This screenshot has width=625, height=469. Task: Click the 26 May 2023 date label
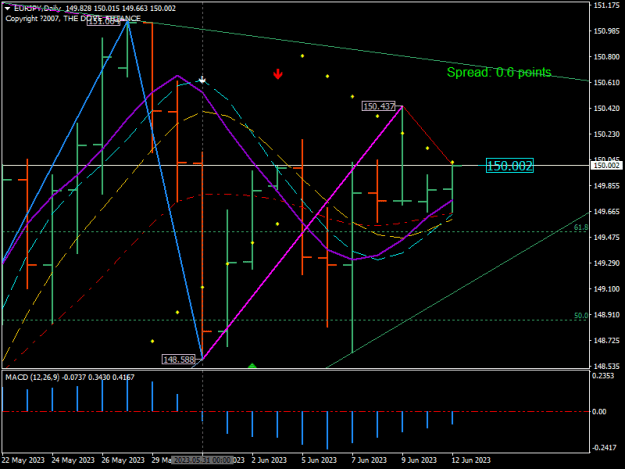pos(123,460)
